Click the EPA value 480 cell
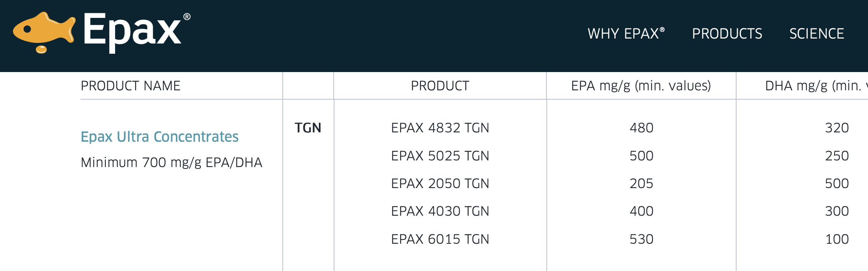This screenshot has height=271, width=868. coord(641,128)
